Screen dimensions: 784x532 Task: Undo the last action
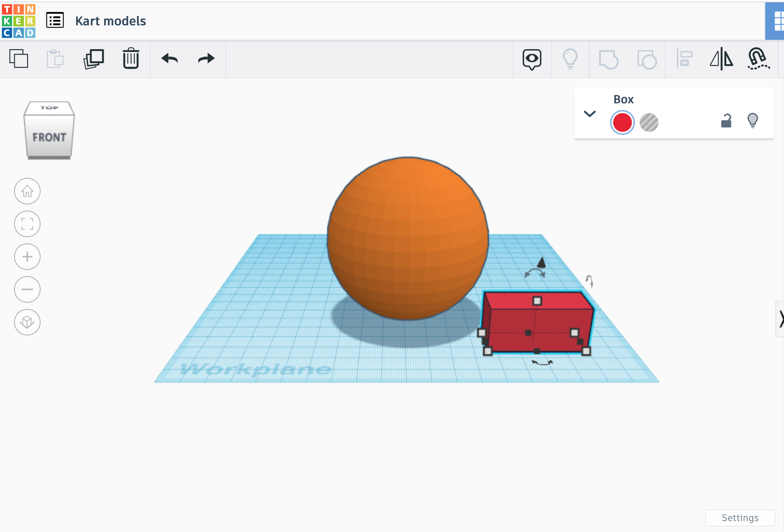coord(170,59)
